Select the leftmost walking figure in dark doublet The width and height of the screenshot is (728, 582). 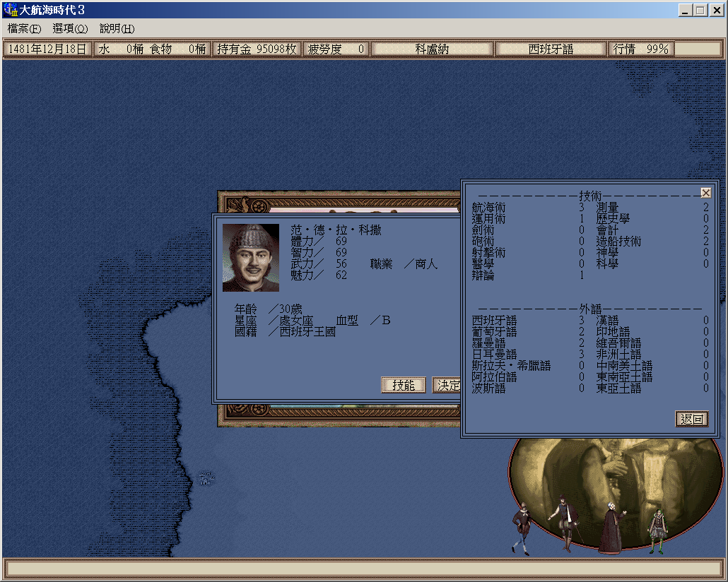coord(522,528)
